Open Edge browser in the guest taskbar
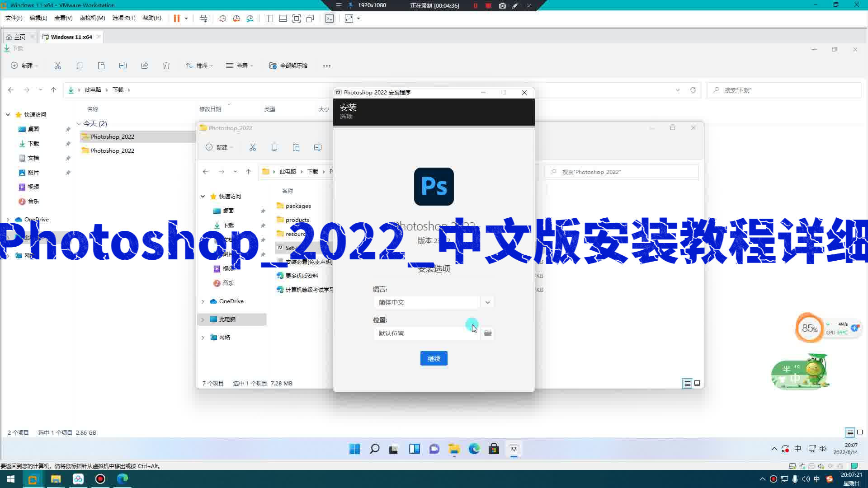 pos(474,449)
